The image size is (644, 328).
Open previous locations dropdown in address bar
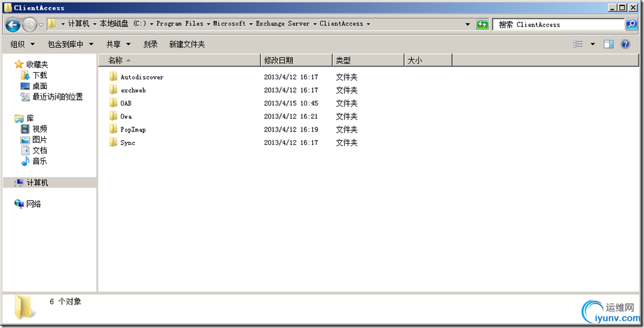(x=467, y=24)
